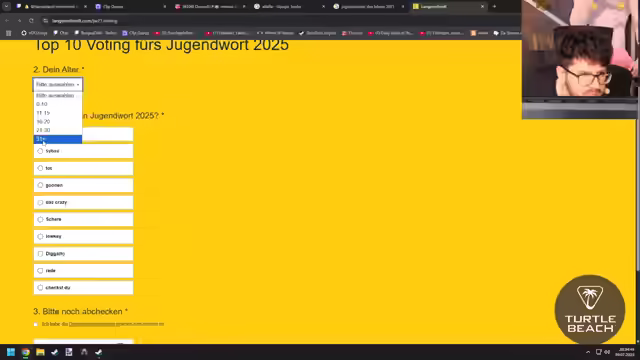This screenshot has height=360, width=640.
Task: Click the browser address bar URL
Action: [84, 20]
